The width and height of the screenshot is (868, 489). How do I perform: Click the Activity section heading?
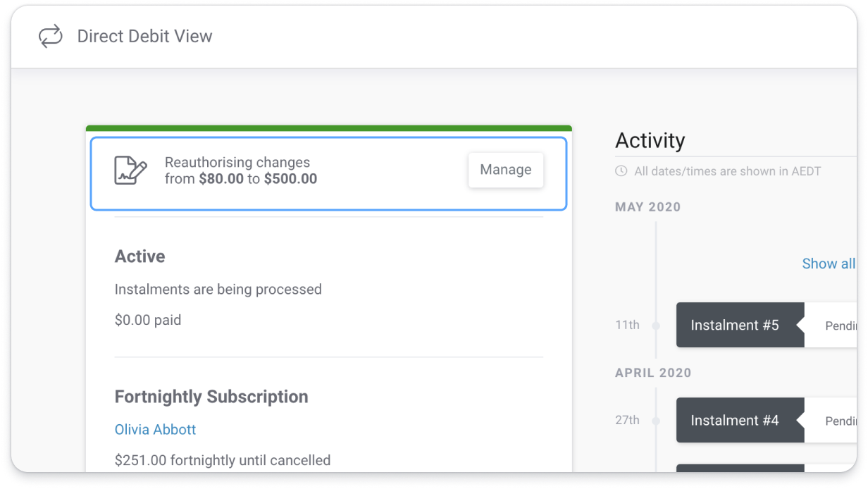(x=650, y=140)
